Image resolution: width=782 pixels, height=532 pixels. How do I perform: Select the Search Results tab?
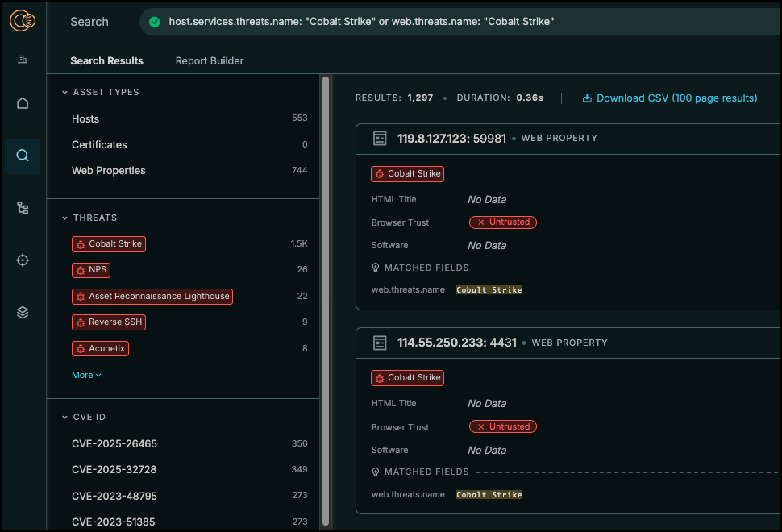pyautogui.click(x=106, y=61)
